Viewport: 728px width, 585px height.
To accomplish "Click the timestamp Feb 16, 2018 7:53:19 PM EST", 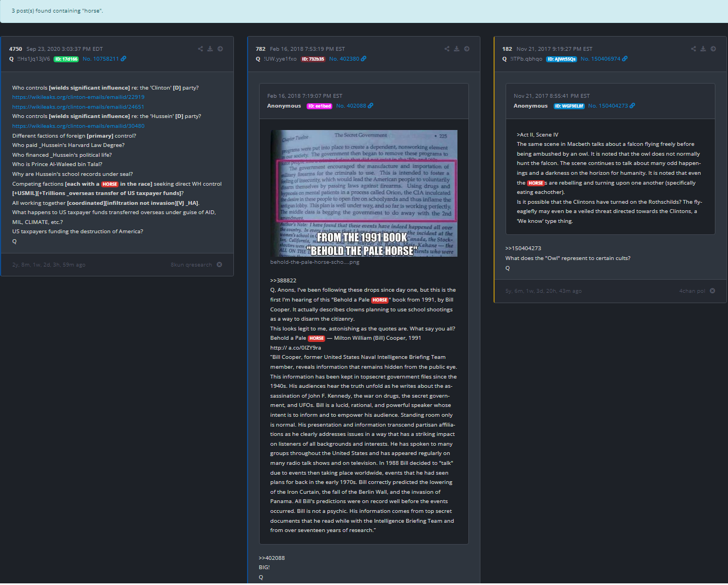I will coord(307,49).
